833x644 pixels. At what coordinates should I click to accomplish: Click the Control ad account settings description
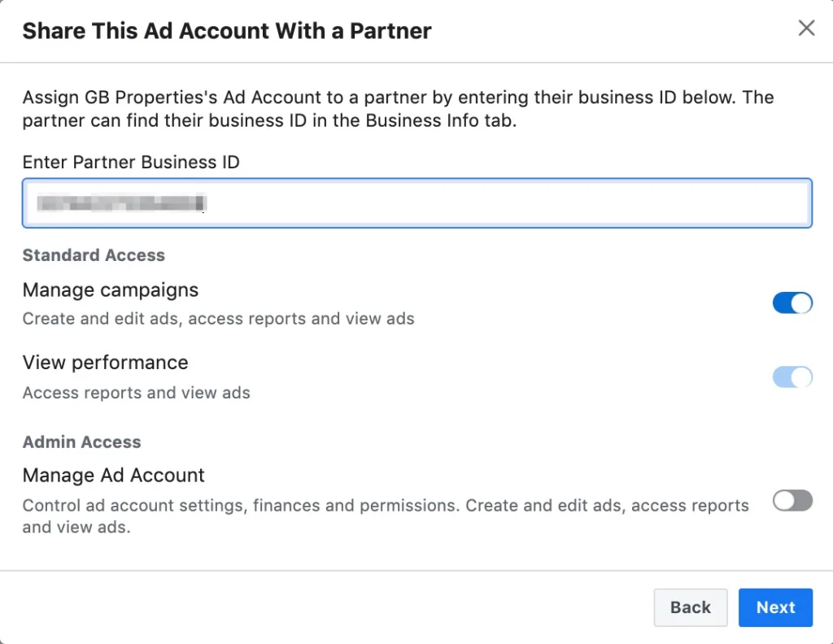click(x=386, y=516)
